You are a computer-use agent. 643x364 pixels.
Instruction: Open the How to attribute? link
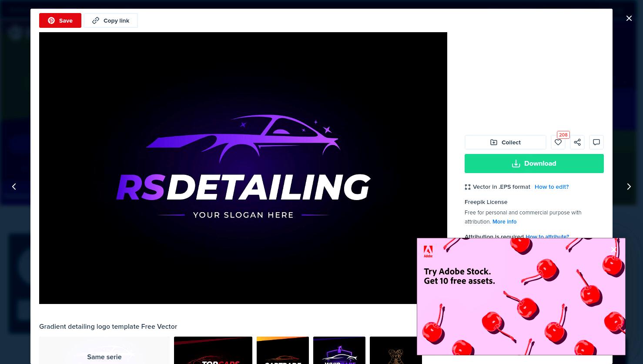(547, 237)
